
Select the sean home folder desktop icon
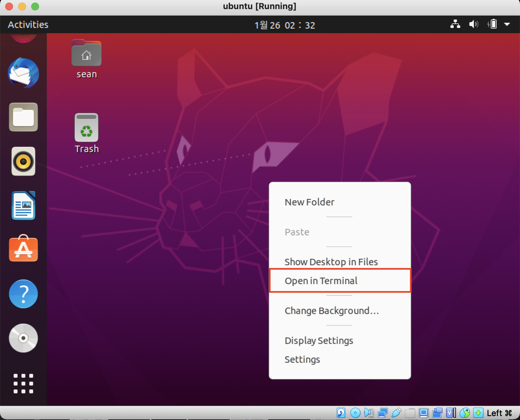(86, 59)
